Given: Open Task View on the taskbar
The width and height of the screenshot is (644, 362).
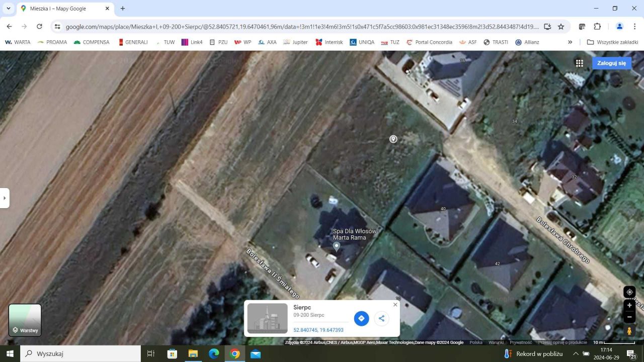Looking at the screenshot, I should click(150, 353).
